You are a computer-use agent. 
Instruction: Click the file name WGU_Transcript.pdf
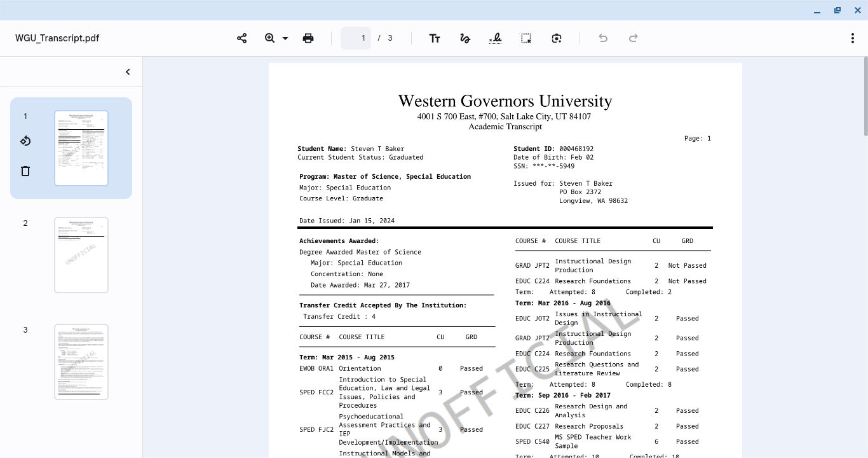57,38
